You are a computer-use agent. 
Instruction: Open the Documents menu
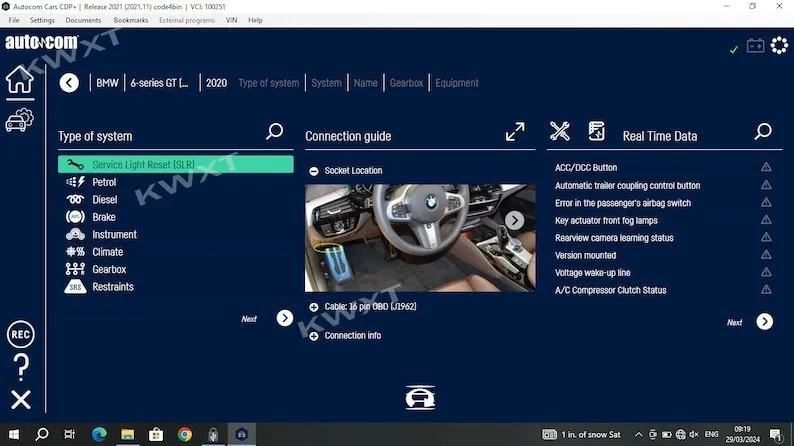coord(83,20)
